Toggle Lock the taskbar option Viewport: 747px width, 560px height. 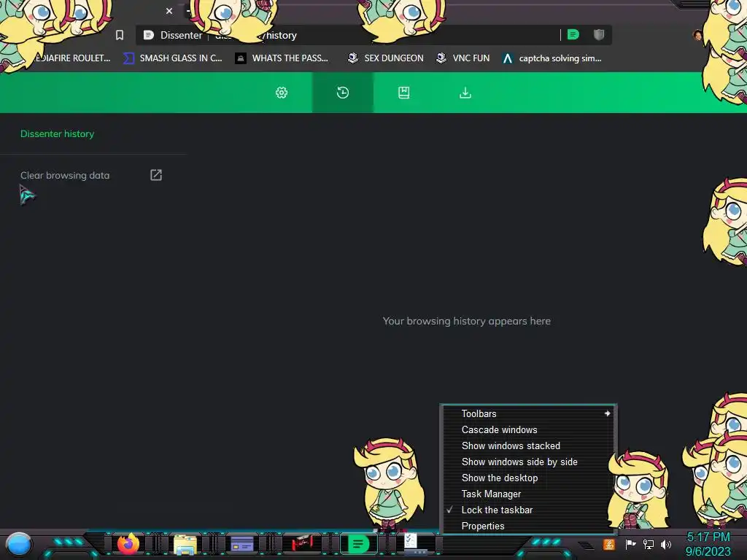click(x=528, y=510)
